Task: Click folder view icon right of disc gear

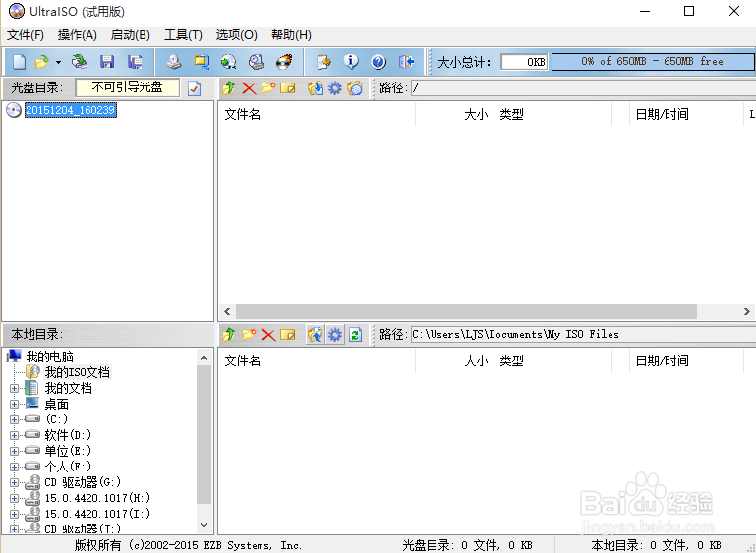Action: pos(354,88)
